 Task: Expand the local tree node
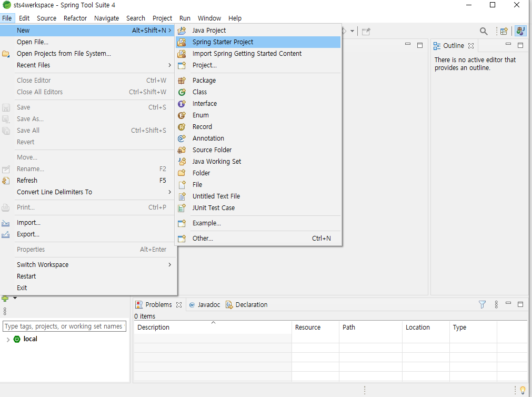(x=8, y=339)
